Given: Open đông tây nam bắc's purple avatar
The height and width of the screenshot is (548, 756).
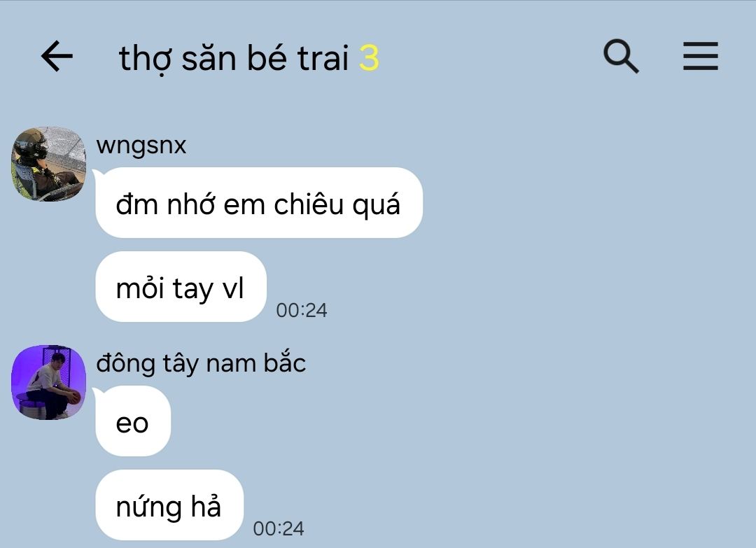Looking at the screenshot, I should 49,382.
